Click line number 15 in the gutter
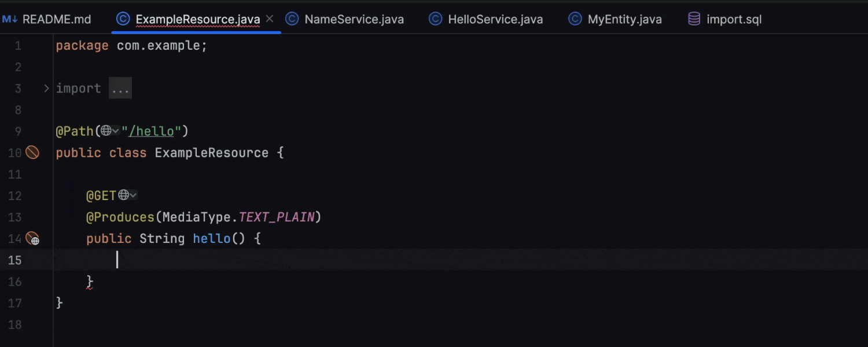This screenshot has width=868, height=347. pyautogui.click(x=14, y=260)
